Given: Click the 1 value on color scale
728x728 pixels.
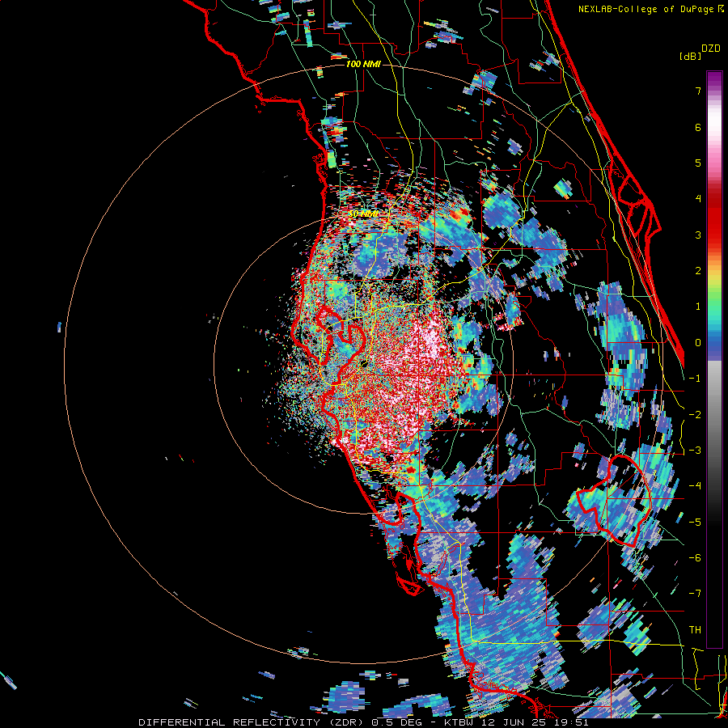Looking at the screenshot, I should point(698,307).
